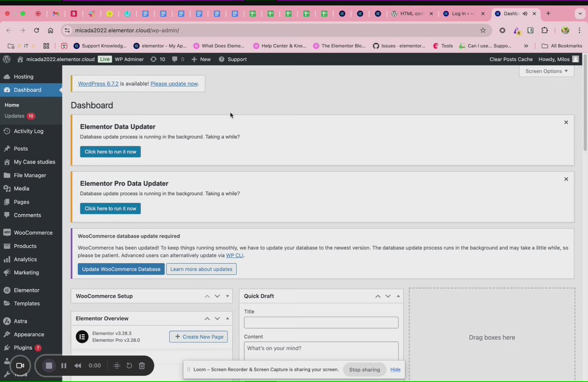Screen dimensions: 588x382
Task: Click the WooCommerce sidebar icon
Action: pyautogui.click(x=7, y=233)
